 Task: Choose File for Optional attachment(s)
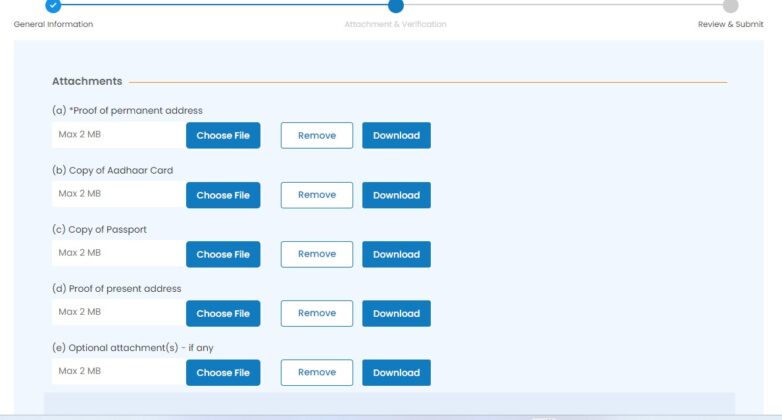tap(223, 373)
